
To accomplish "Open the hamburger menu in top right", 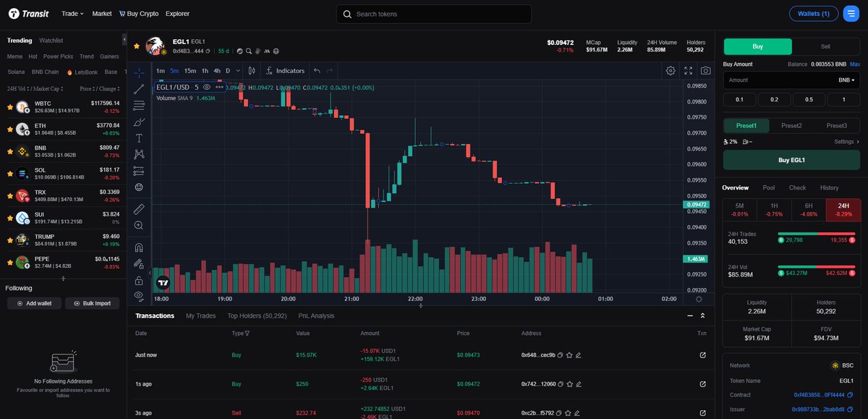I will (x=851, y=14).
